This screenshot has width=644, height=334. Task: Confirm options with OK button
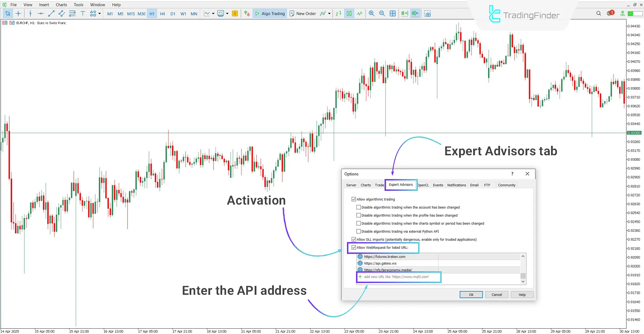pos(471,295)
